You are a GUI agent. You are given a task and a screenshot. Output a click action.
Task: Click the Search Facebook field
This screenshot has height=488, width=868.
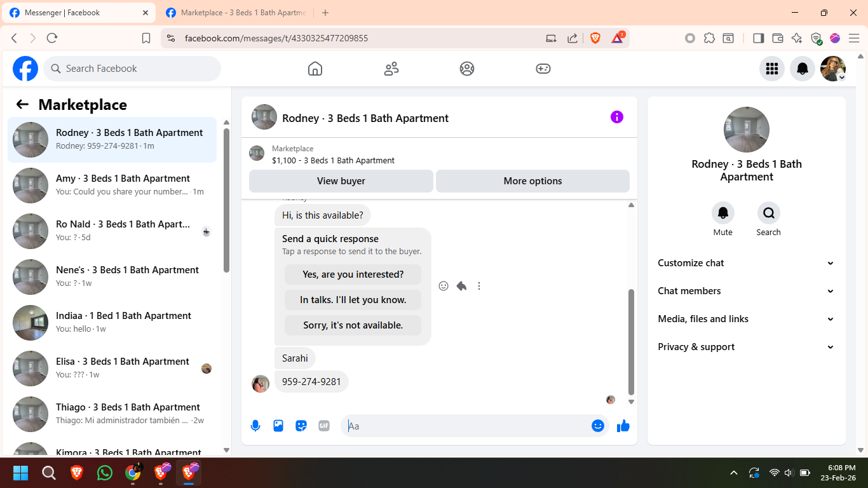[132, 69]
